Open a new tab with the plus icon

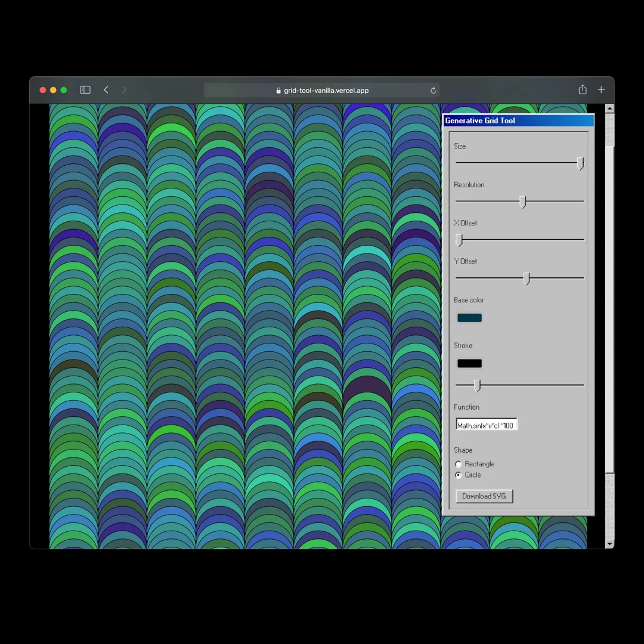[601, 89]
